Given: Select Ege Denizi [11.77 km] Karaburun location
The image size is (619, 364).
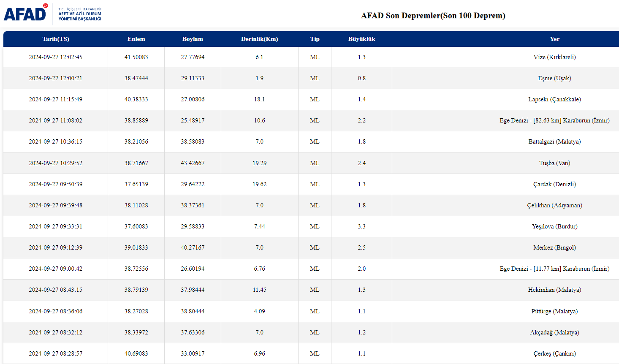Looking at the screenshot, I should (x=555, y=269).
